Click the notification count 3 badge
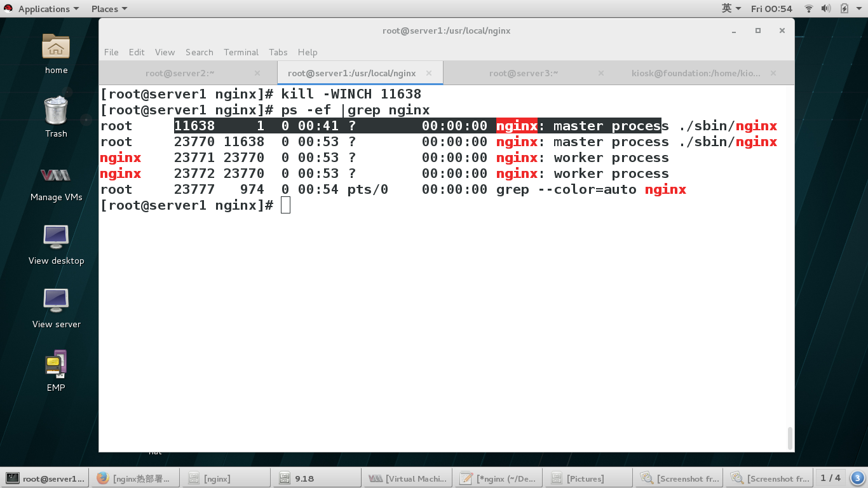Screen dimensions: 868x488 (x=857, y=478)
